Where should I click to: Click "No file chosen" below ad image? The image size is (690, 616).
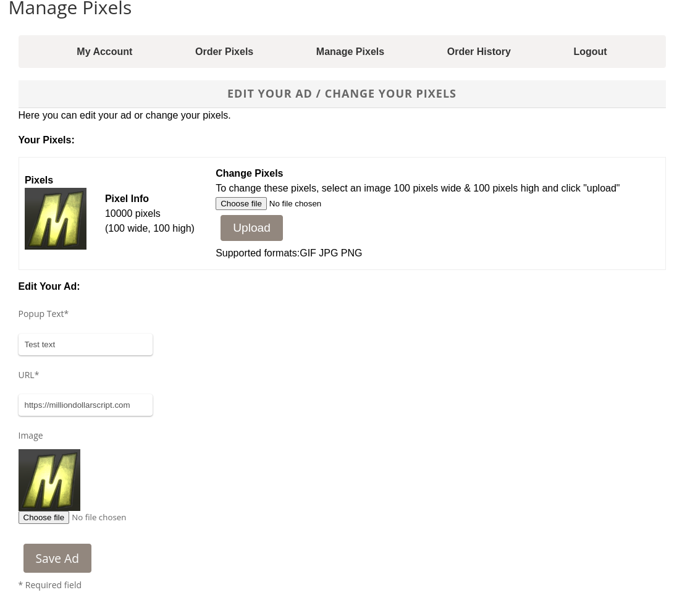coord(99,518)
